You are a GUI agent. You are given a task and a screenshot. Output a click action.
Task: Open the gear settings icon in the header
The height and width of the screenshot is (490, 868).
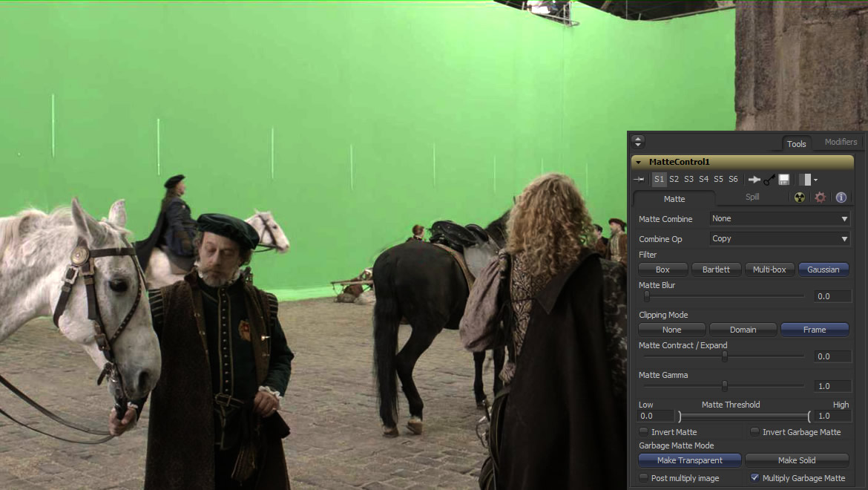(820, 197)
